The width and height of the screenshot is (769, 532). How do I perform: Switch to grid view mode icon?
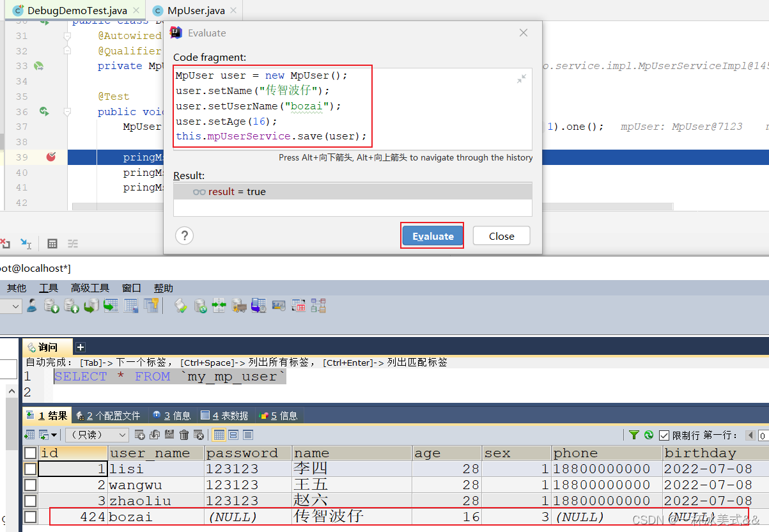tap(219, 435)
